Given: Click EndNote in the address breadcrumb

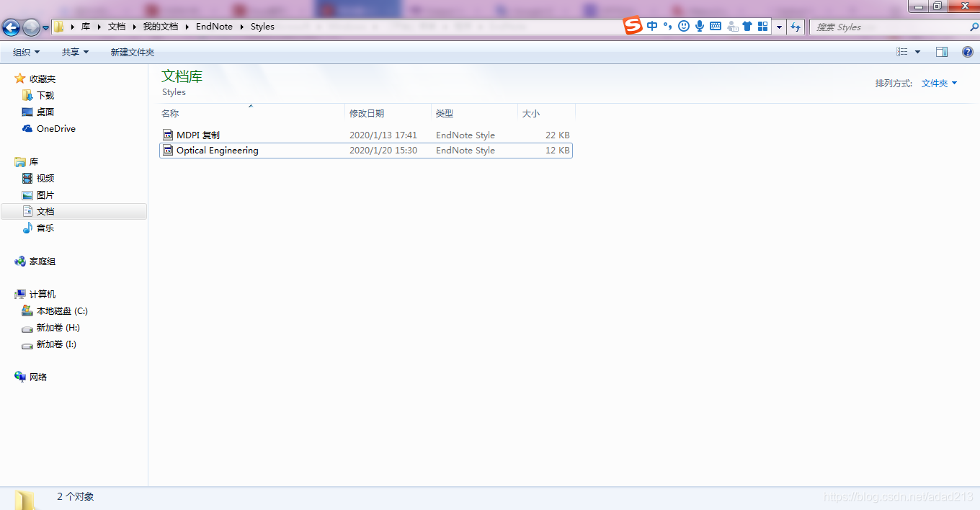Looking at the screenshot, I should pyautogui.click(x=214, y=27).
